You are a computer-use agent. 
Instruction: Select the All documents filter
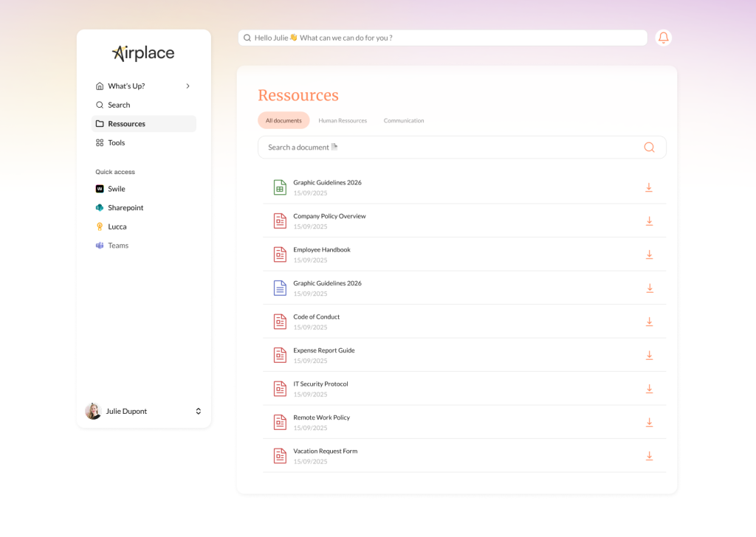point(283,120)
